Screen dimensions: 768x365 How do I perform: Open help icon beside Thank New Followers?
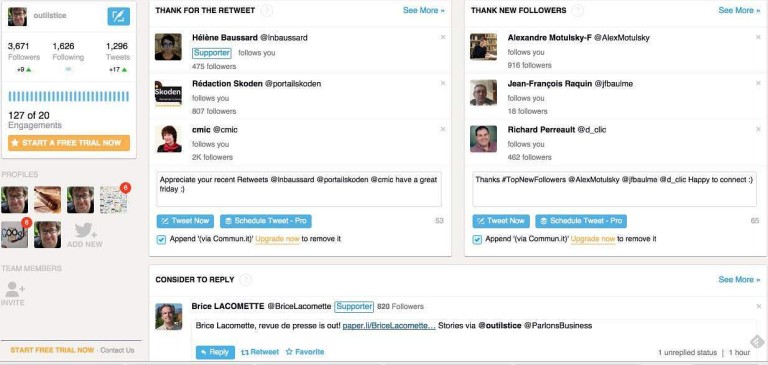pos(578,10)
